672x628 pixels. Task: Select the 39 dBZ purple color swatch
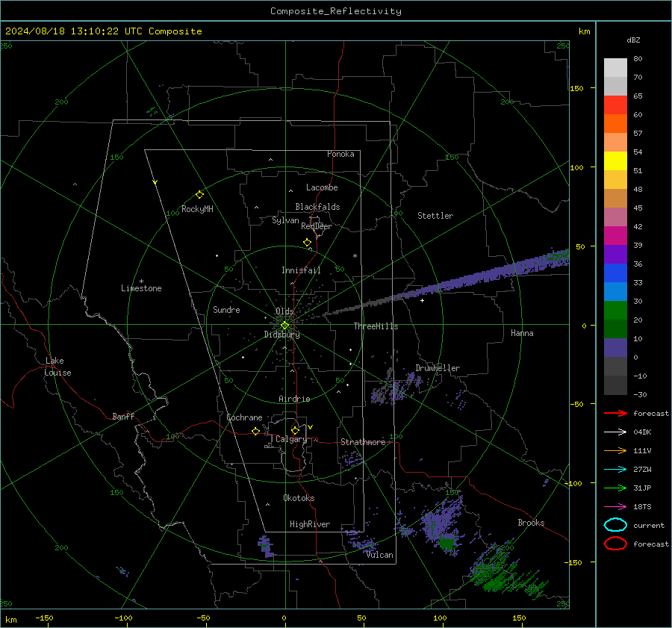coord(615,254)
